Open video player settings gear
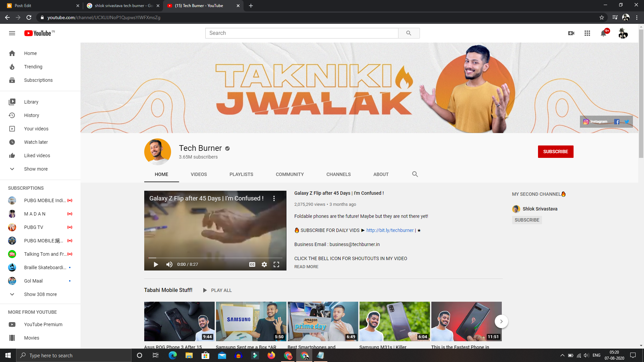Screen dimensions: 644x362 click(x=264, y=264)
